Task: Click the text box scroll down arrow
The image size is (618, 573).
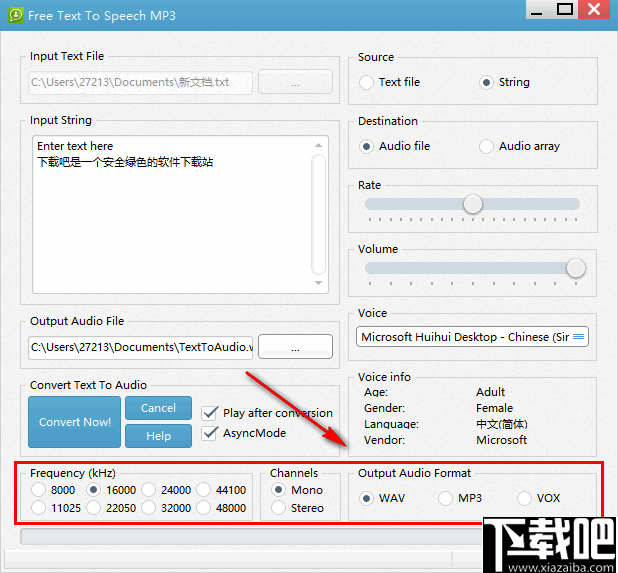Action: (x=318, y=283)
